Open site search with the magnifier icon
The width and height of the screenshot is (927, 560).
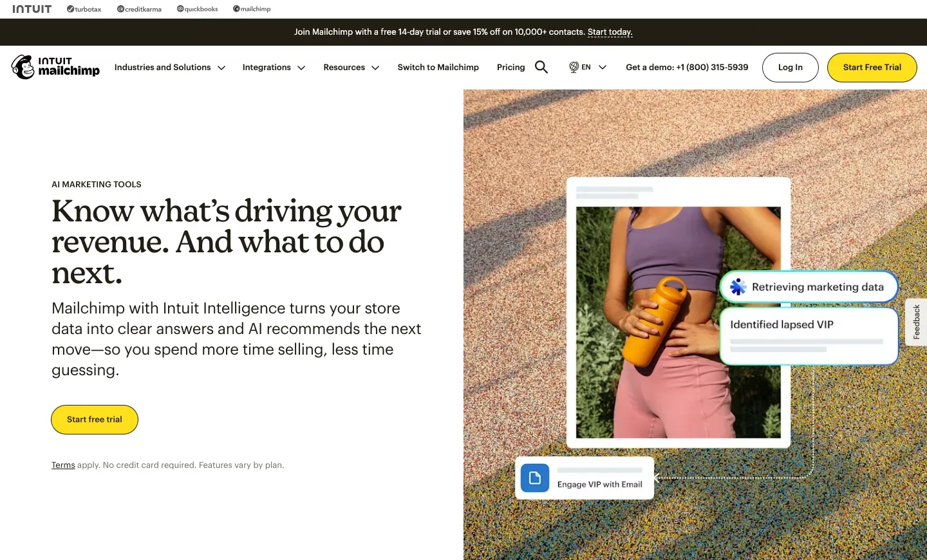[x=541, y=68]
